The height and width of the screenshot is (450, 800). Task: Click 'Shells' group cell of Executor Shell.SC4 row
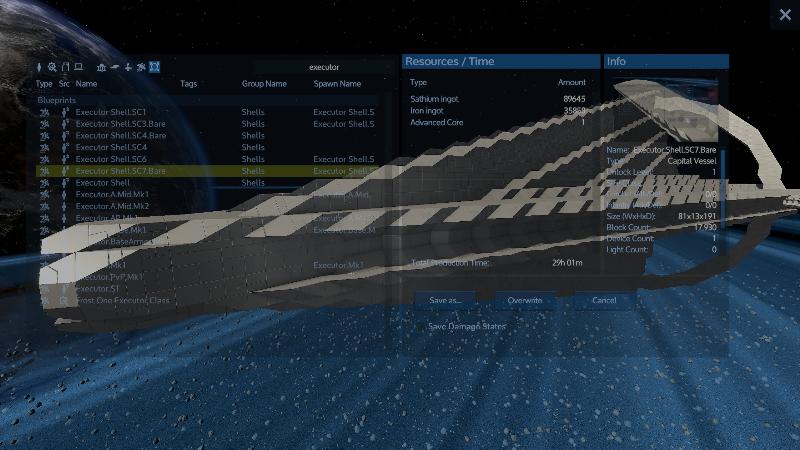253,147
